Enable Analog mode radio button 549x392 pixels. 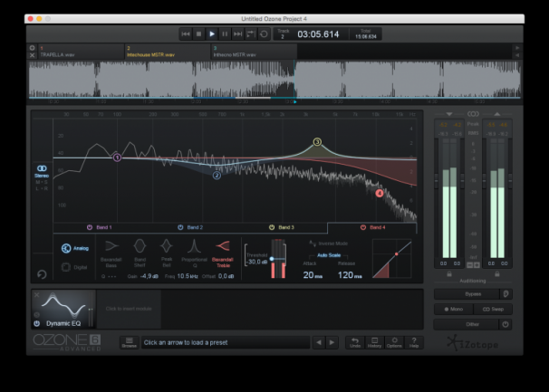pos(66,247)
